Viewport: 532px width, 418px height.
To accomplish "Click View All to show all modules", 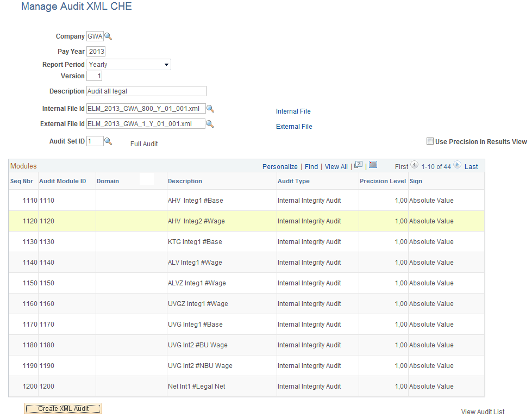I will pyautogui.click(x=336, y=166).
